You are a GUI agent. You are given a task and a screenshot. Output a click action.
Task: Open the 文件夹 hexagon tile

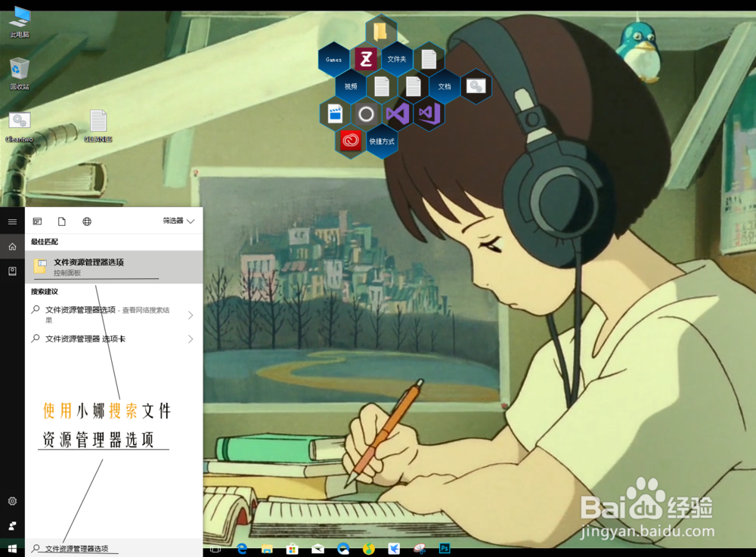click(397, 59)
